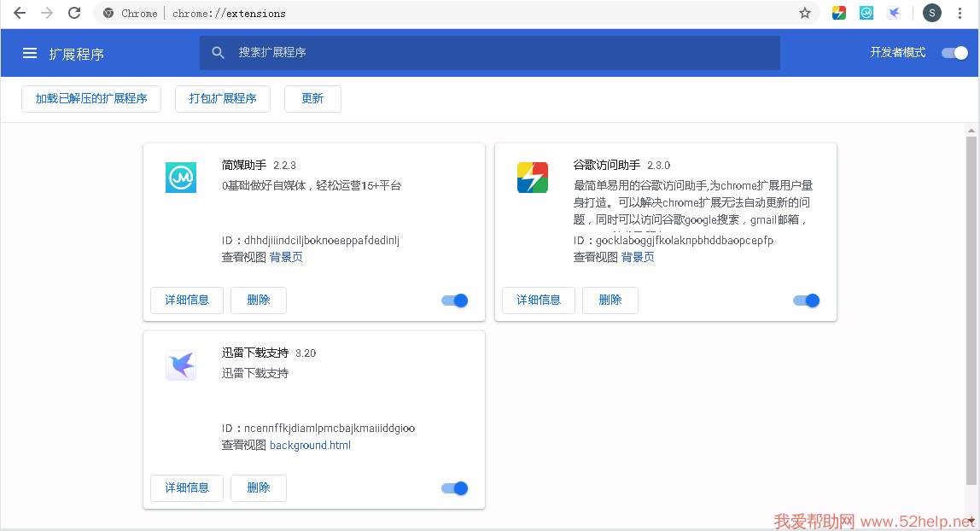
Task: Toggle 开发者模式 developer mode switch
Action: [954, 53]
